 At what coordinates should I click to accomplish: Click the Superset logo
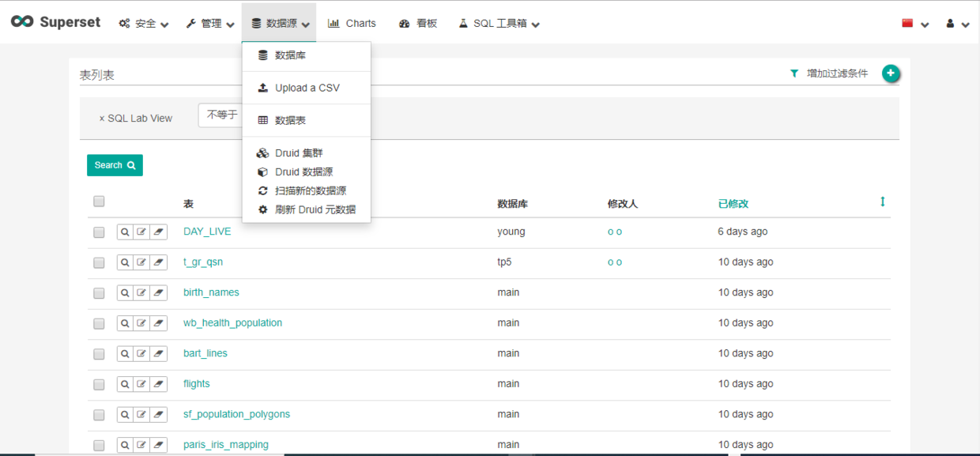point(56,22)
